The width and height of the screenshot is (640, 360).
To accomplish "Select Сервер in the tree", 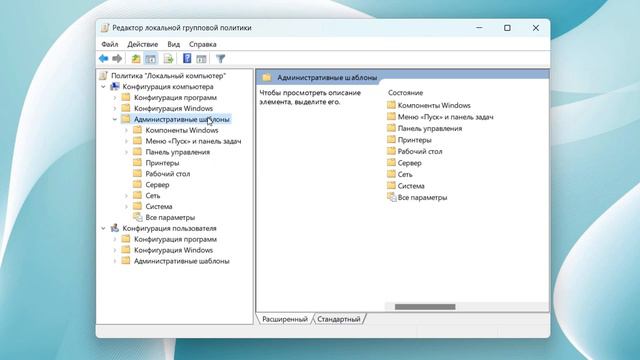I will pos(157,184).
